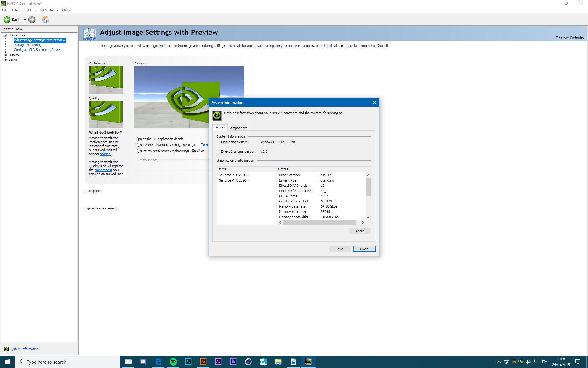Collapse the 3D Settings tree node

tap(5, 35)
